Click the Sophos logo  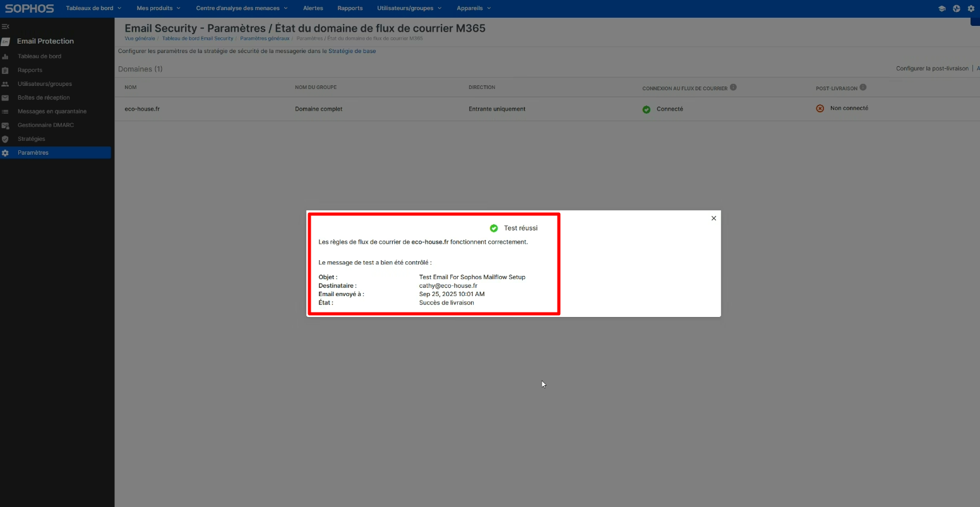pyautogui.click(x=29, y=8)
